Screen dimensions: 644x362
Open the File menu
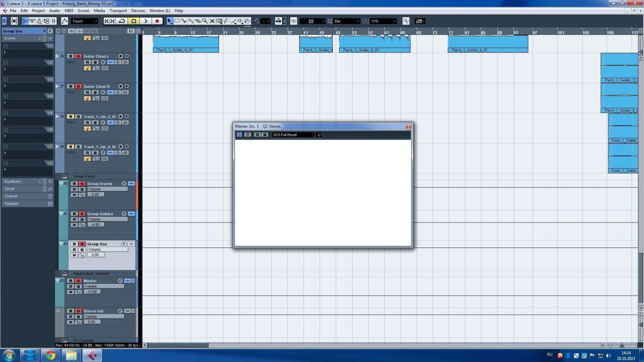[x=13, y=11]
